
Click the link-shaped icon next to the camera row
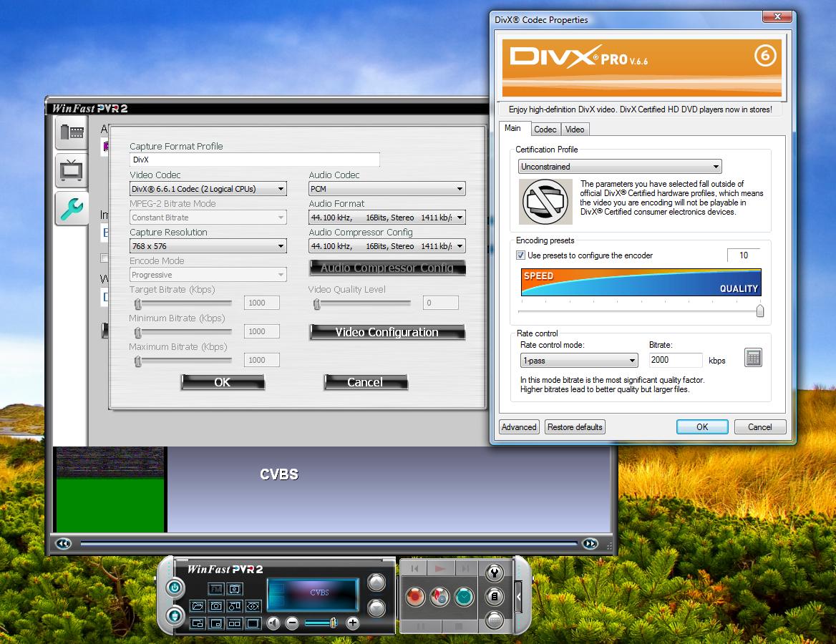pyautogui.click(x=253, y=605)
